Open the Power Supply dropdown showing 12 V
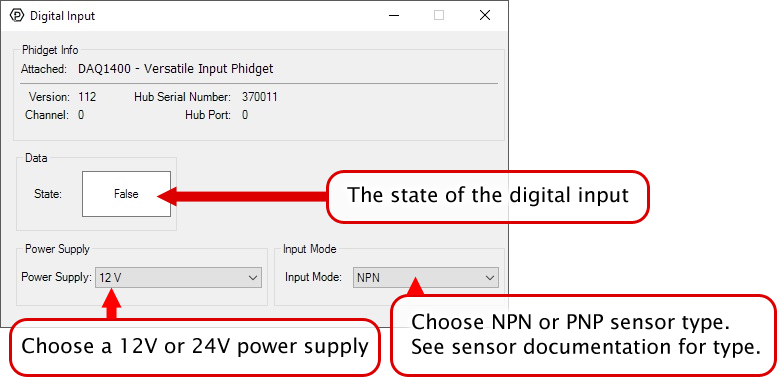The height and width of the screenshot is (388, 782). (178, 277)
